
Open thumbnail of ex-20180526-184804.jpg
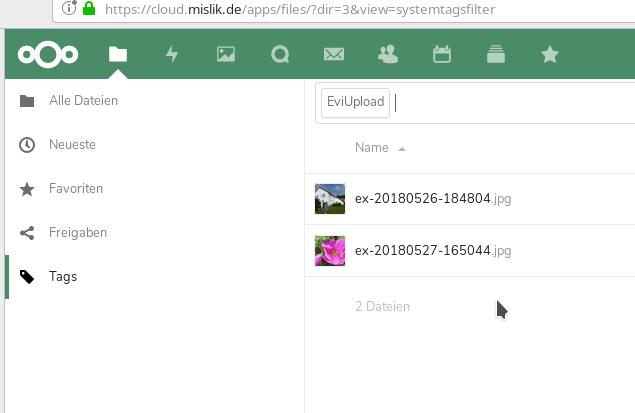[x=330, y=199]
